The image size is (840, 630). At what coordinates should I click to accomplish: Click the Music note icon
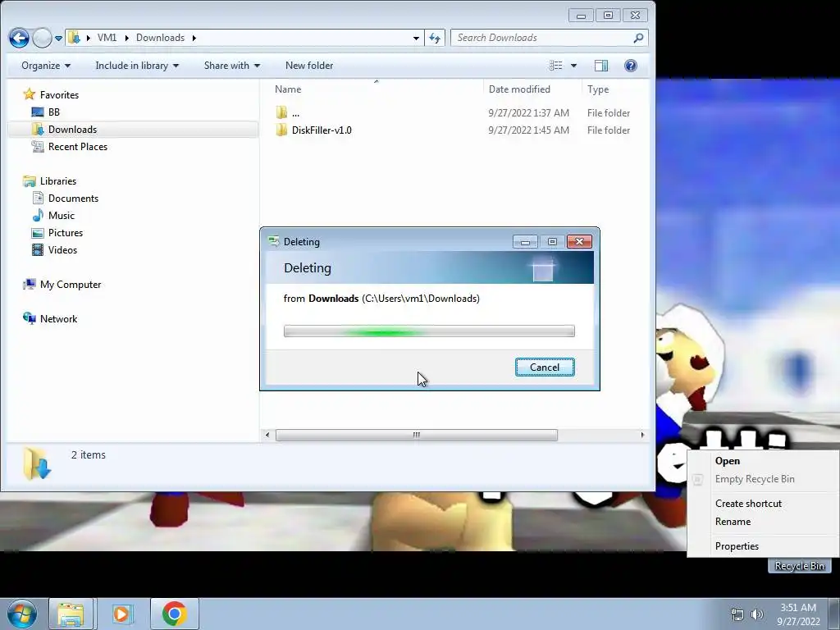tap(38, 216)
